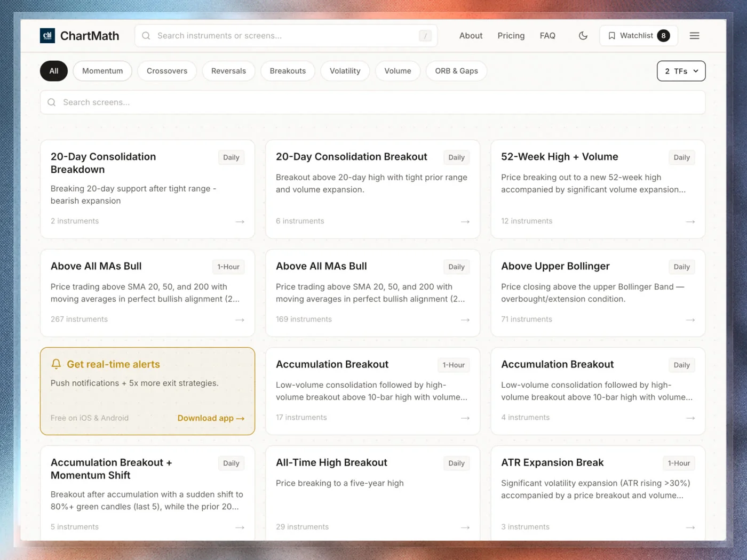This screenshot has height=560, width=747.
Task: Toggle dark mode with moon icon
Action: 583,36
